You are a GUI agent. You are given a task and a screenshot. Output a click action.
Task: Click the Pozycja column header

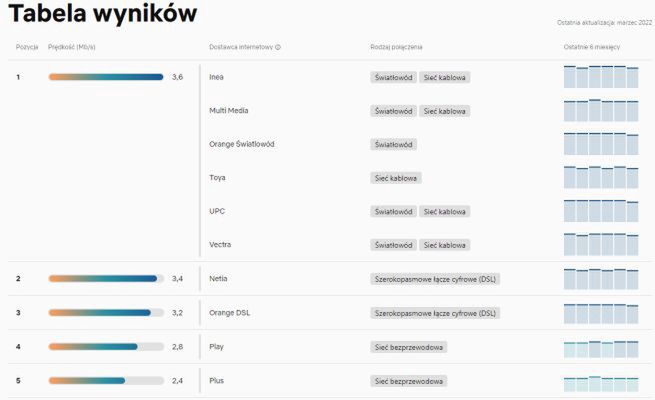pos(27,47)
